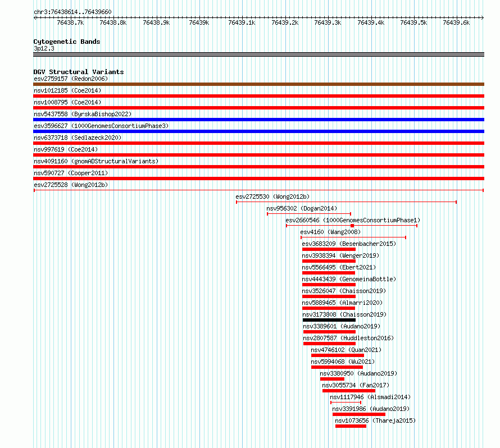Click nsv997619 (Coe2014) label
500x448 pixels.
(66, 149)
